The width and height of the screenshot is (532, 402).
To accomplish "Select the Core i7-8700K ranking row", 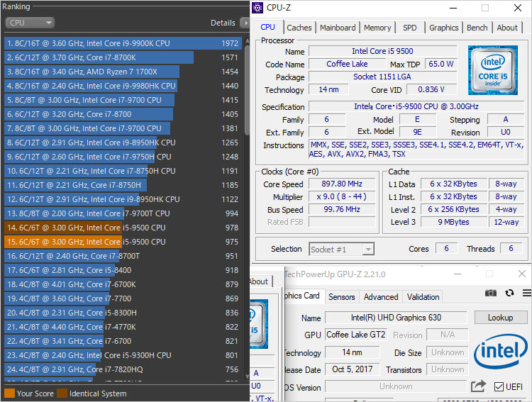I will point(123,57).
